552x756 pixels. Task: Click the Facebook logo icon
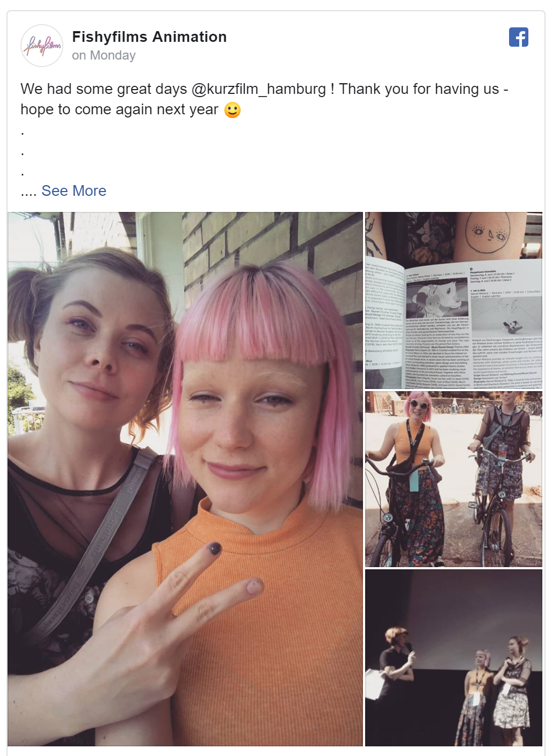(519, 37)
